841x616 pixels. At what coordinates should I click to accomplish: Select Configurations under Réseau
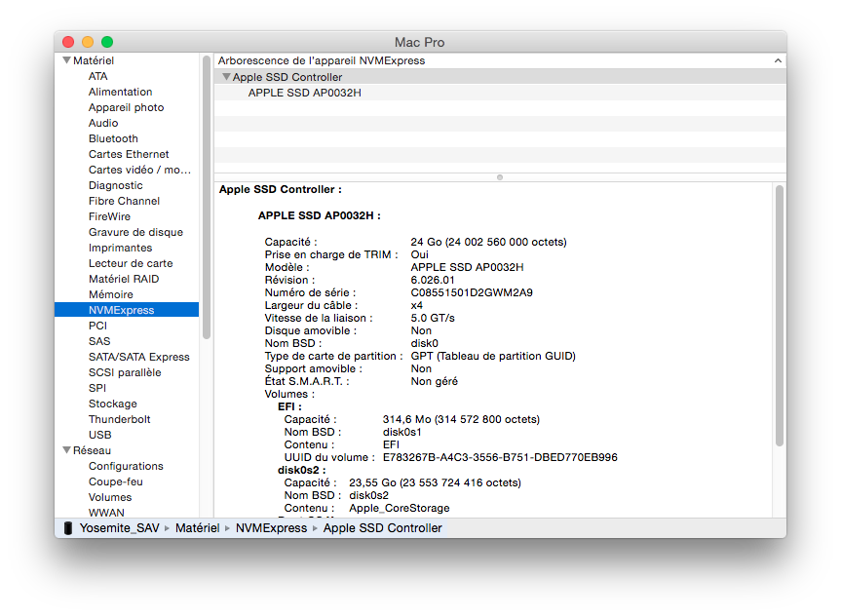pyautogui.click(x=126, y=466)
